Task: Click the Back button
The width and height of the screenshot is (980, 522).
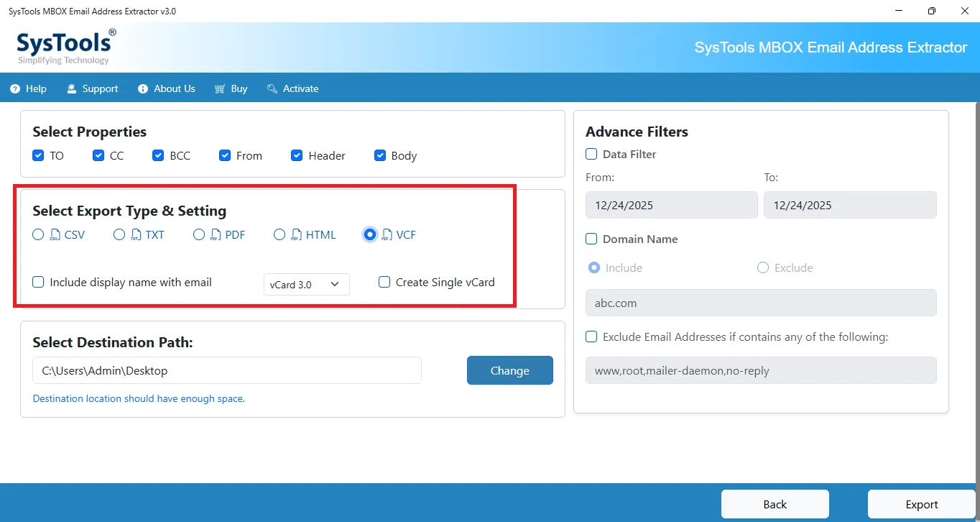Action: tap(775, 504)
